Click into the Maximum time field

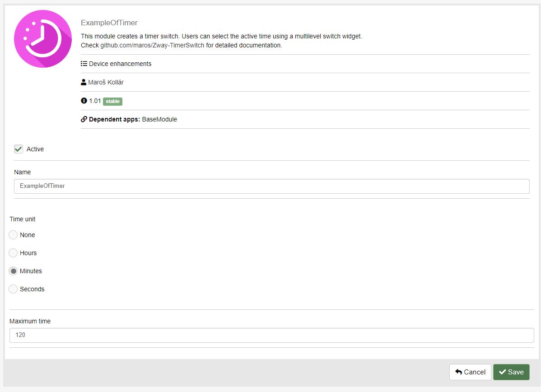point(271,335)
